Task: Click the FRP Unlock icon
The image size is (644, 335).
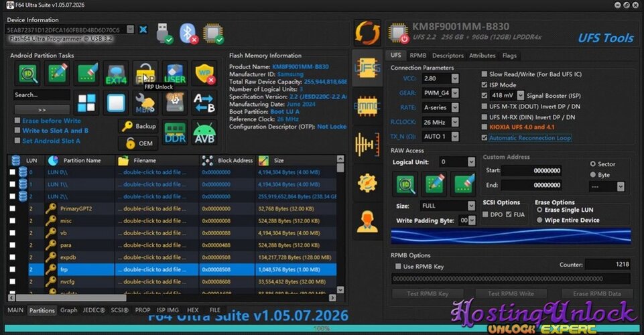Action: (x=145, y=74)
